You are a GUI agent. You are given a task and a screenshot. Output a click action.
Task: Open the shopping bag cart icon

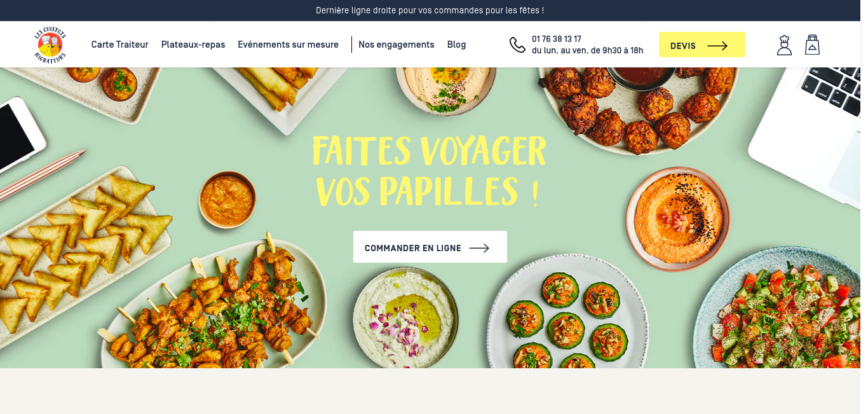812,45
